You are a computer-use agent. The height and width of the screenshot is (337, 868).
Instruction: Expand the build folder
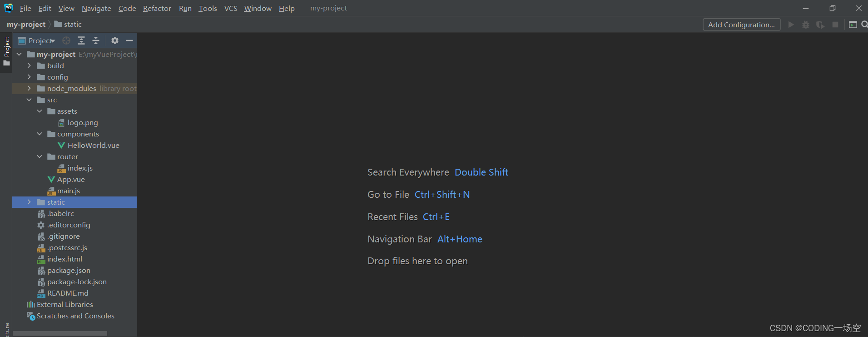click(29, 65)
